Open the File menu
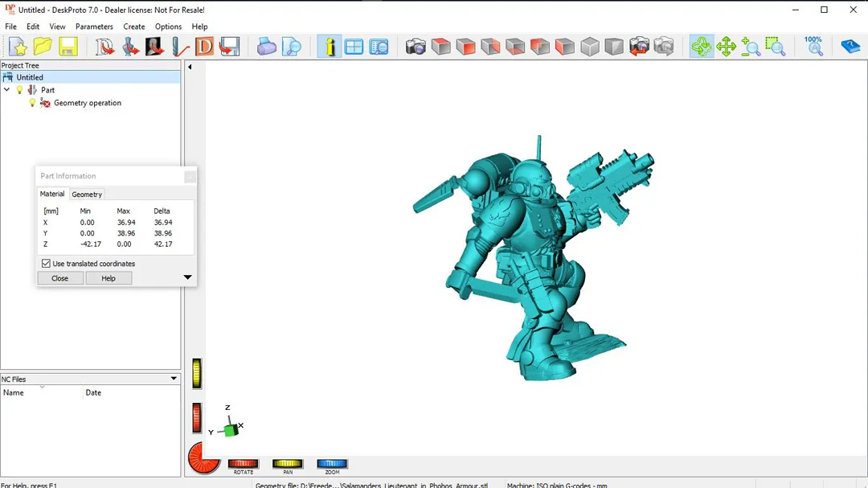 click(10, 27)
